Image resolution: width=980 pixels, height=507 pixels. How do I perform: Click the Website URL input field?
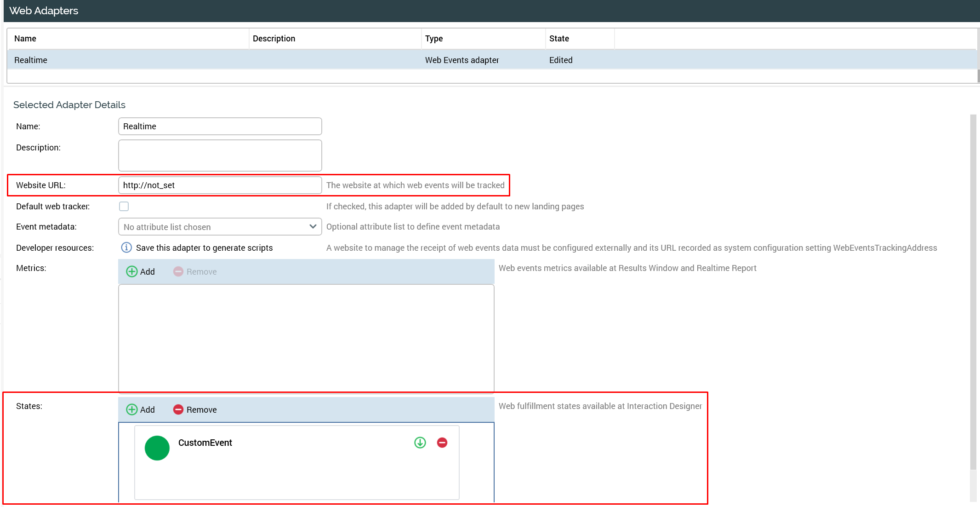220,185
